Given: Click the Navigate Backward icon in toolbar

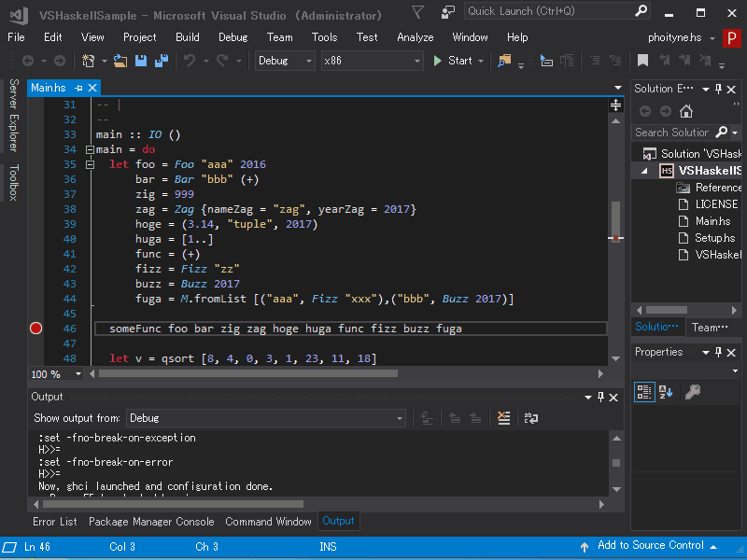Looking at the screenshot, I should [x=28, y=61].
